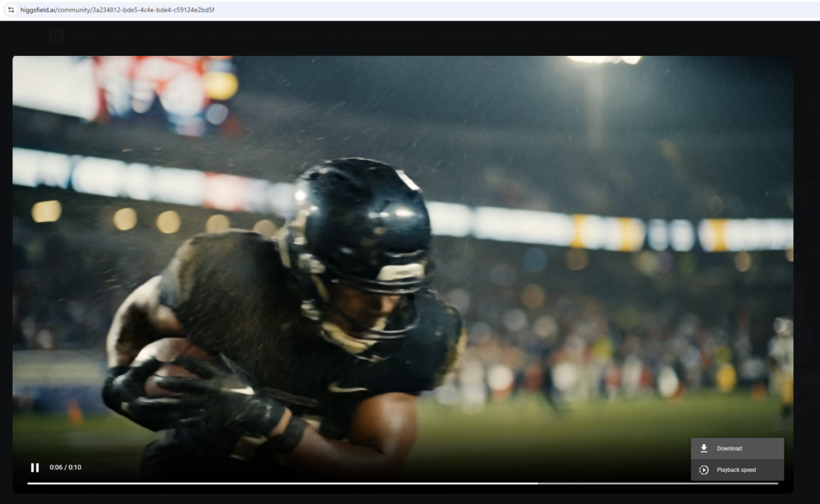Click the site permissions icon in the address bar
The height and width of the screenshot is (504, 820).
click(x=9, y=10)
